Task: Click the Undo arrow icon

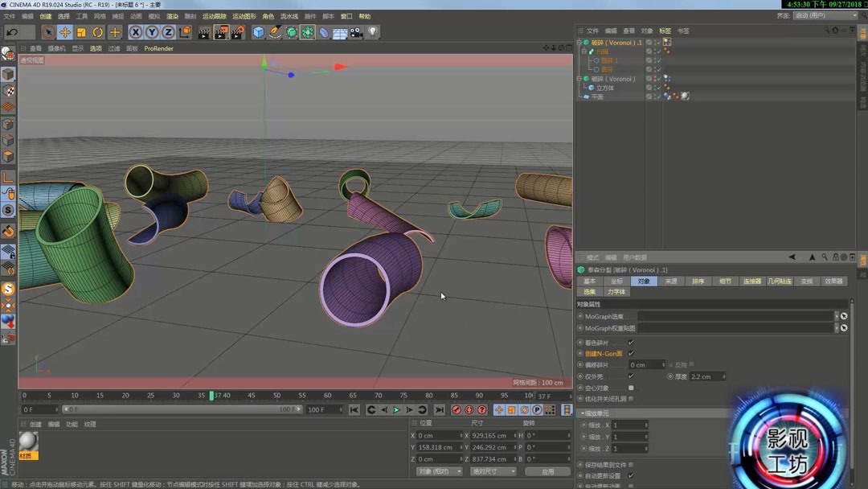Action: 12,31
